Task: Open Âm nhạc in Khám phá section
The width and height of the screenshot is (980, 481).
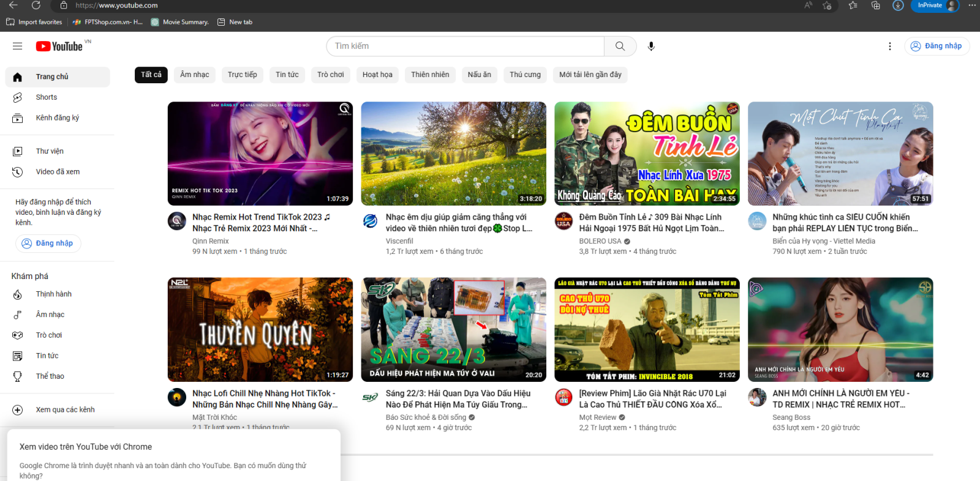Action: tap(58, 315)
